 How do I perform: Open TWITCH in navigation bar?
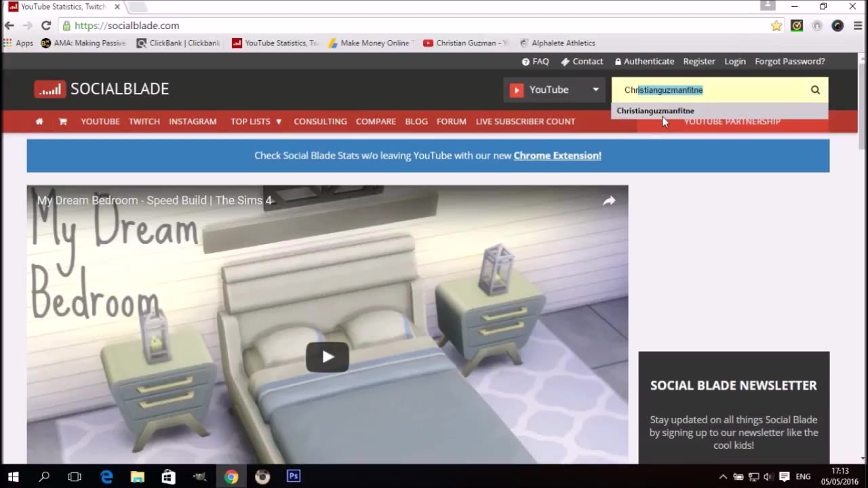point(144,121)
